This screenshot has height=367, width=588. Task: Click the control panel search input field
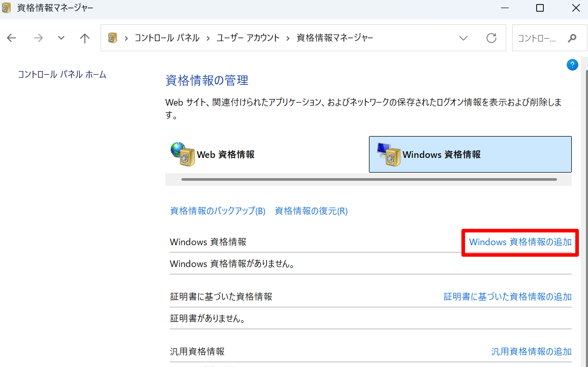[538, 38]
